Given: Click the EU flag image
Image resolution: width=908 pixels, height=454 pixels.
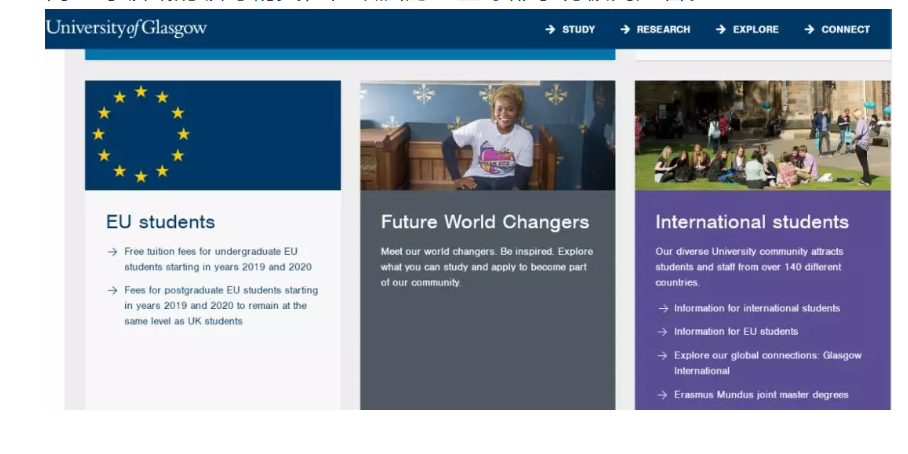Looking at the screenshot, I should click(212, 135).
